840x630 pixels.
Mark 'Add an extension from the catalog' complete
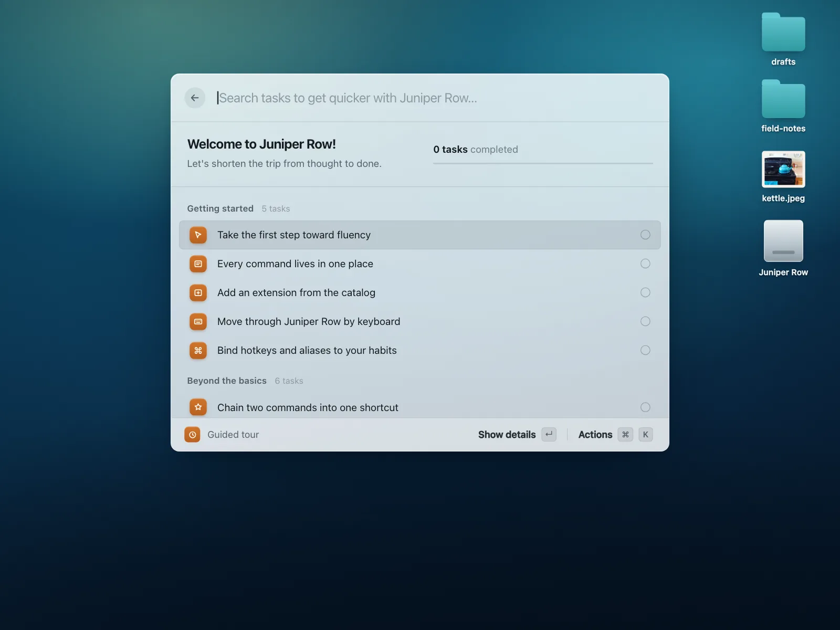(x=645, y=292)
